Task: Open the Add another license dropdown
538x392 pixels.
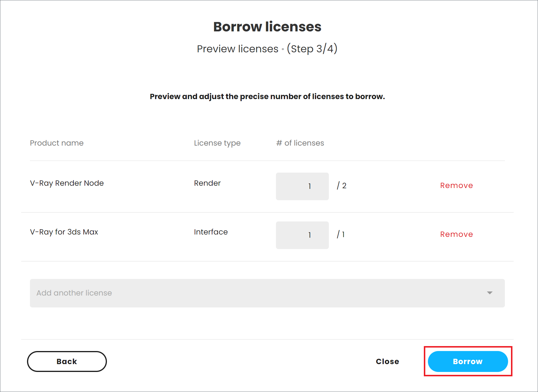Action: click(261, 293)
